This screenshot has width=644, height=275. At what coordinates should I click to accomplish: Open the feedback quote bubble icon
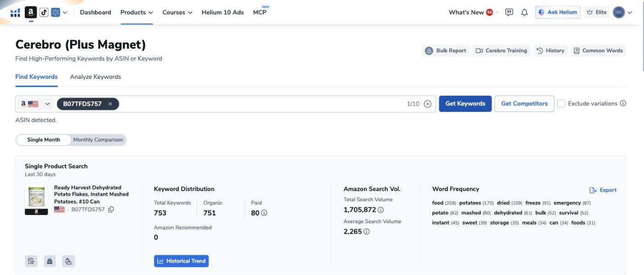[509, 12]
